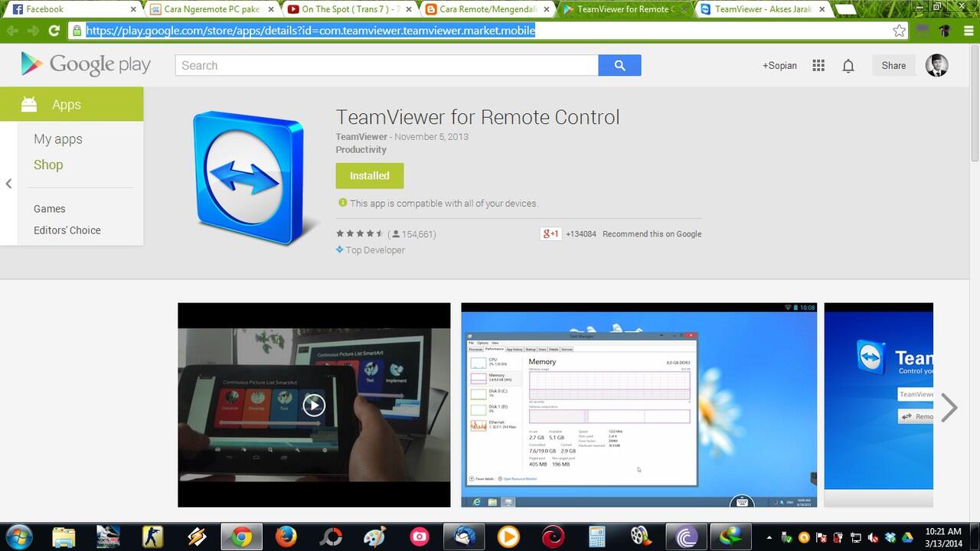Click the Top Developer badge icon
Image resolution: width=980 pixels, height=551 pixels.
339,249
